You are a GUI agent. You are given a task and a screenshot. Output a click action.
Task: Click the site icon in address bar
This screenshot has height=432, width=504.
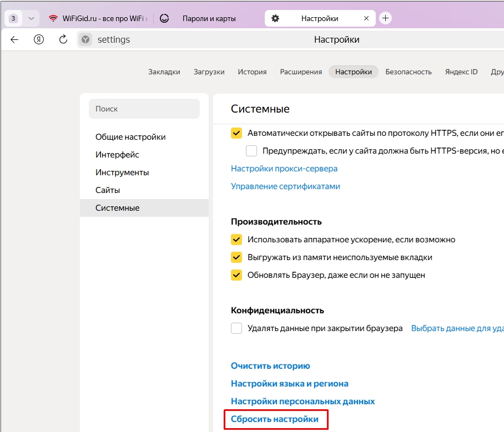pos(85,39)
